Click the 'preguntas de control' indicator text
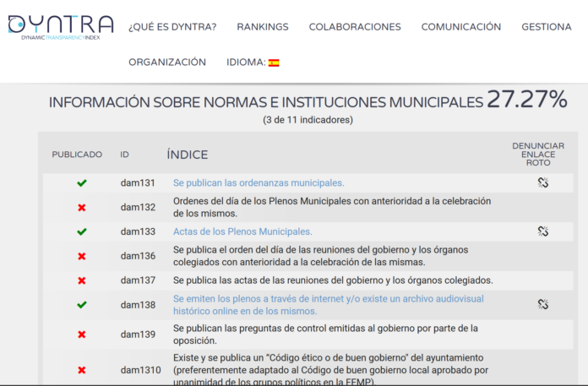 click(x=325, y=334)
